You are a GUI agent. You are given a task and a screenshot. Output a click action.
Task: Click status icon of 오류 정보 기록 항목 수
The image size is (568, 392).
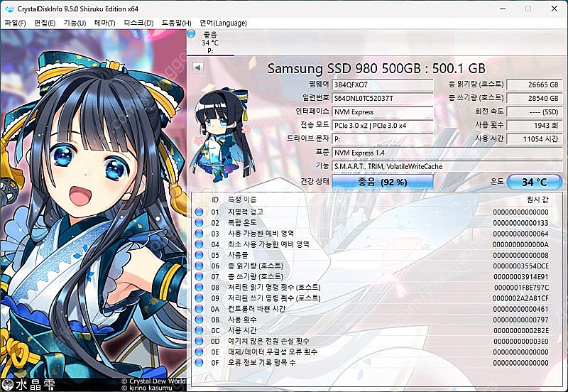199,363
